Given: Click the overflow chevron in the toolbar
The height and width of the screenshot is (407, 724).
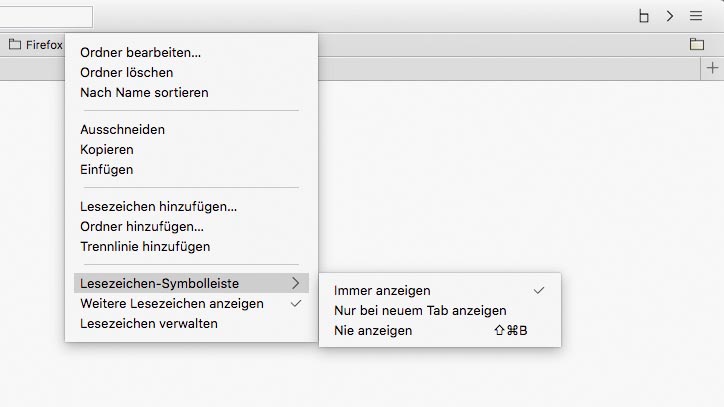Looking at the screenshot, I should pyautogui.click(x=670, y=16).
